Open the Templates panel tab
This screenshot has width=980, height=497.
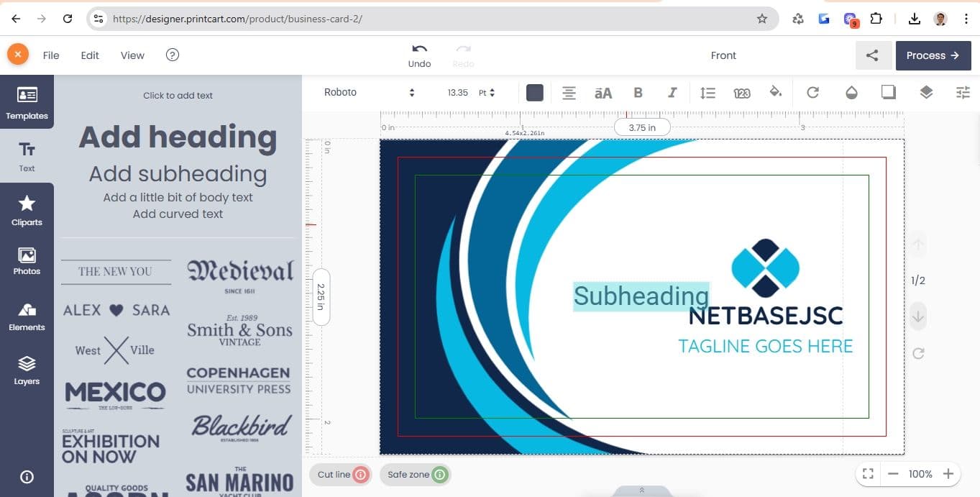(27, 102)
